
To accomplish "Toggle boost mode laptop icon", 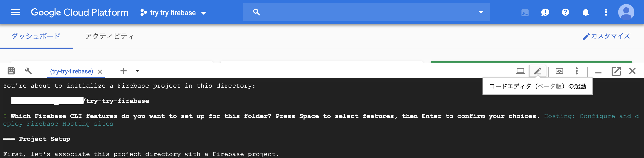I will click(x=520, y=71).
